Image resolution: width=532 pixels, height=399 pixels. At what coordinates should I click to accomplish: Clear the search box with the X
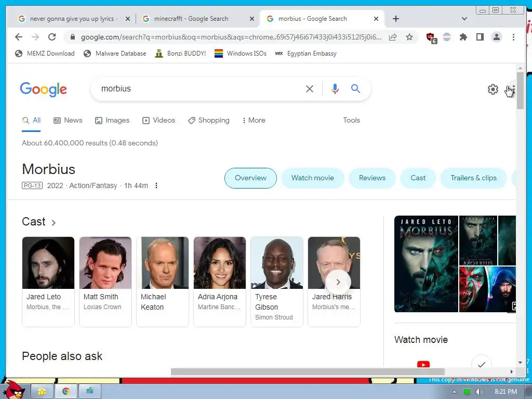(310, 89)
